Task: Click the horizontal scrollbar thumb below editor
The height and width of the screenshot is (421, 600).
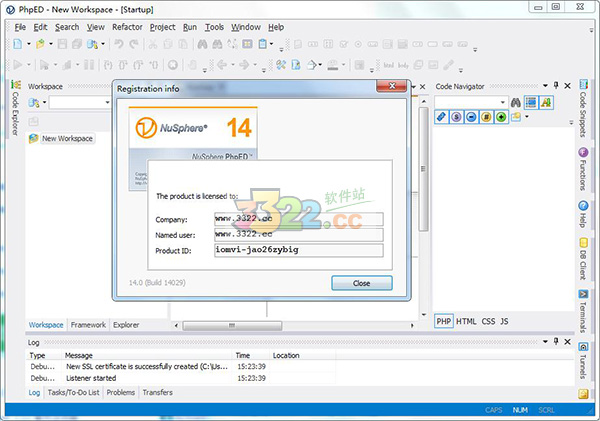Action: point(232,325)
